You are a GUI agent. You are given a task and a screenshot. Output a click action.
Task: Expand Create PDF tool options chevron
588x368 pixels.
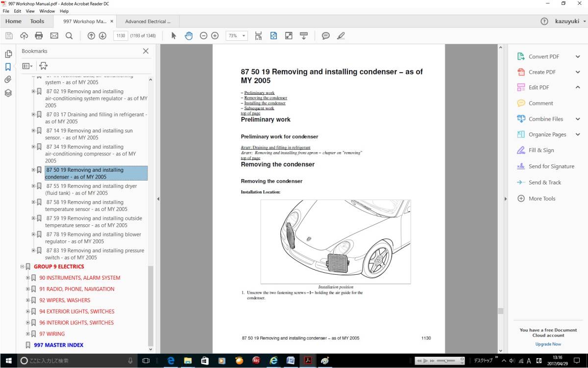pos(577,72)
